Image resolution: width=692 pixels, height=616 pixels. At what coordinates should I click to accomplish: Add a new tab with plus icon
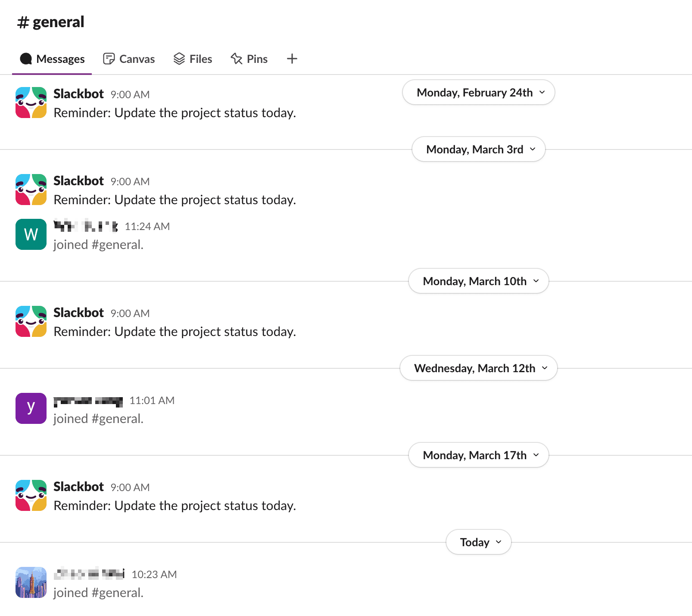pyautogui.click(x=292, y=59)
